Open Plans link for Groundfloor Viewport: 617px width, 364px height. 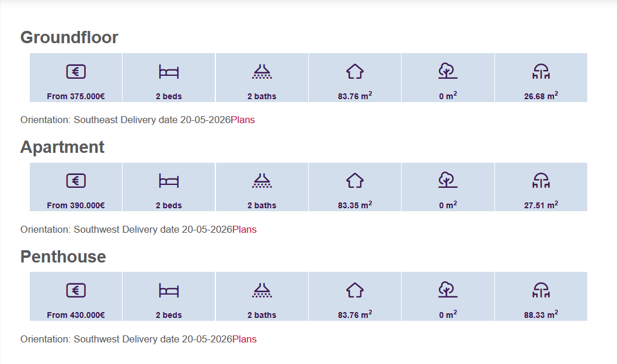pos(243,120)
